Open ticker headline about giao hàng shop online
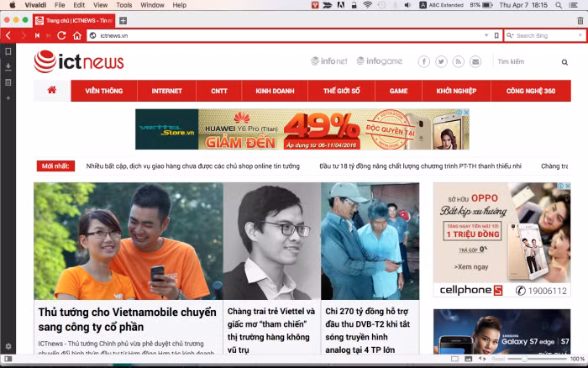This screenshot has height=368, width=588. tap(192, 166)
